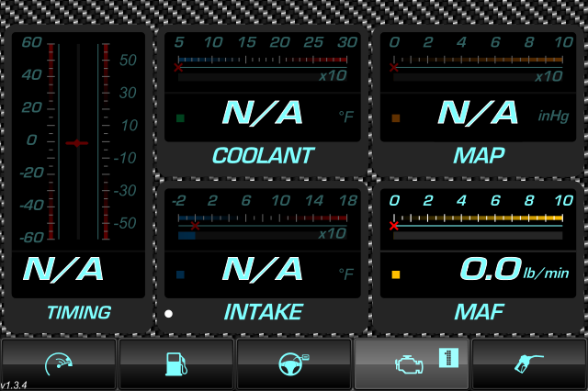588x391 pixels.
Task: Click the TIMING label
Action: pyautogui.click(x=79, y=312)
